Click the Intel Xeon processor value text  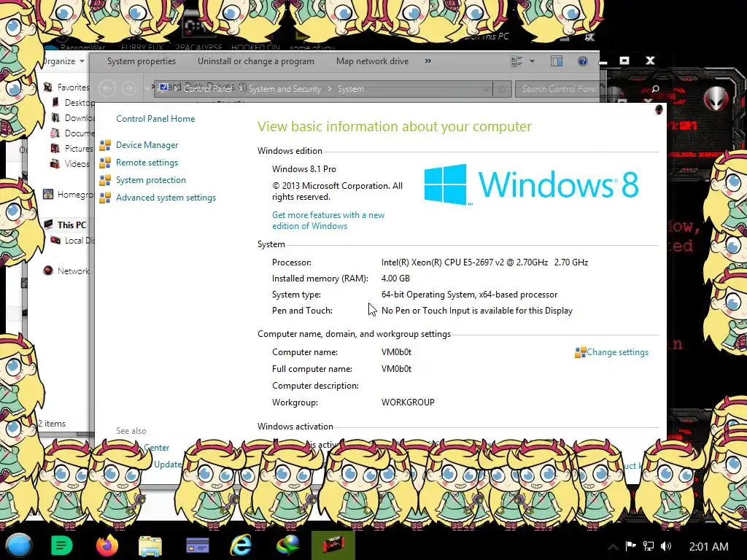click(x=484, y=262)
